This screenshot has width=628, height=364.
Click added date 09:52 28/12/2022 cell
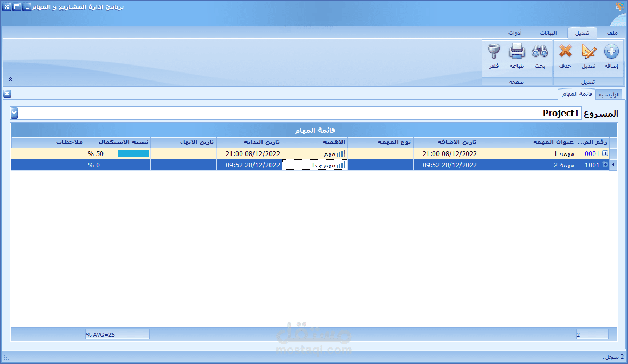point(446,165)
